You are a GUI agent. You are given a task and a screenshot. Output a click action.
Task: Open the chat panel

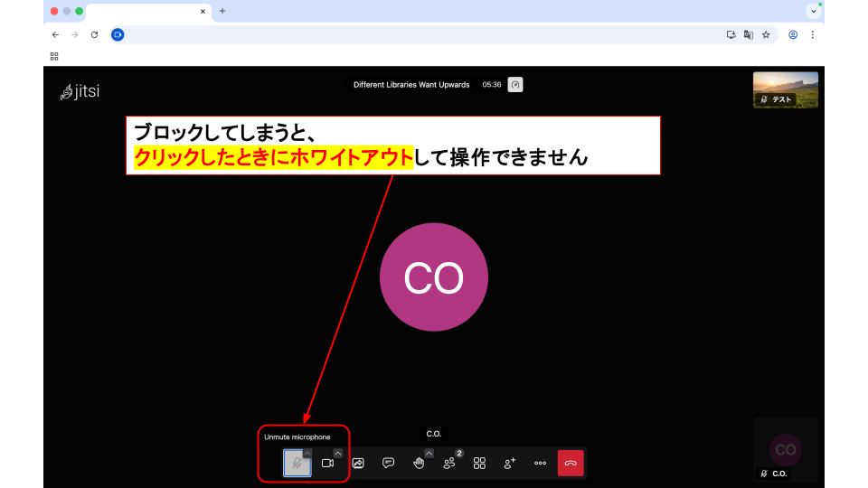(x=388, y=463)
